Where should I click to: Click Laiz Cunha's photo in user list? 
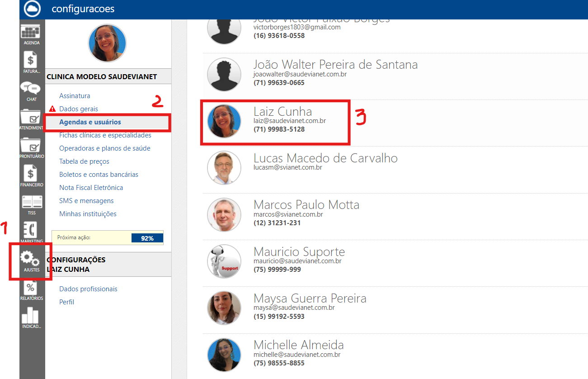pyautogui.click(x=224, y=121)
